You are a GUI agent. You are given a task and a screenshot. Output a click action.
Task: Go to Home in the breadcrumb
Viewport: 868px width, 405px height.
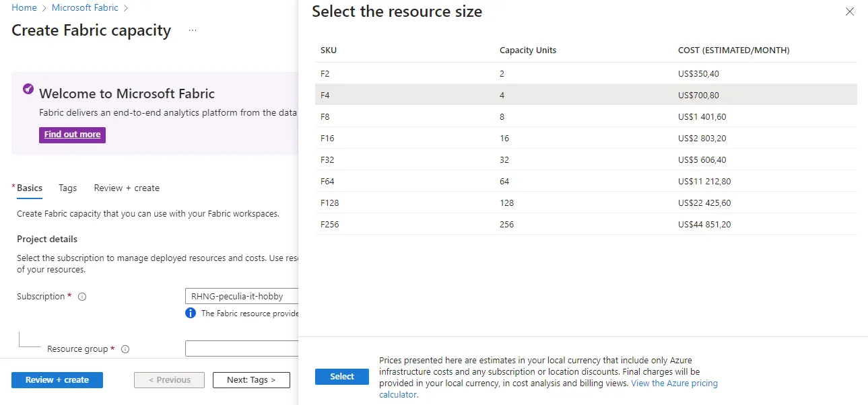tap(24, 8)
